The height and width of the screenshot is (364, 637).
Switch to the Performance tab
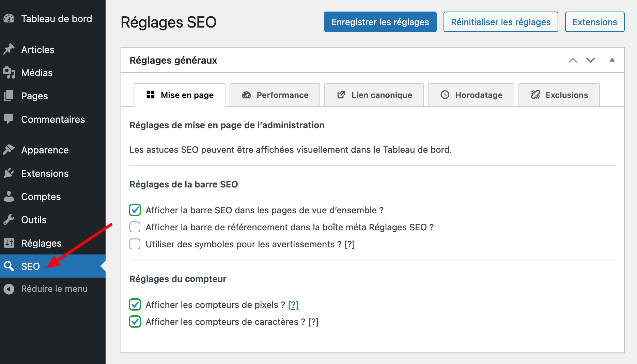pos(275,95)
